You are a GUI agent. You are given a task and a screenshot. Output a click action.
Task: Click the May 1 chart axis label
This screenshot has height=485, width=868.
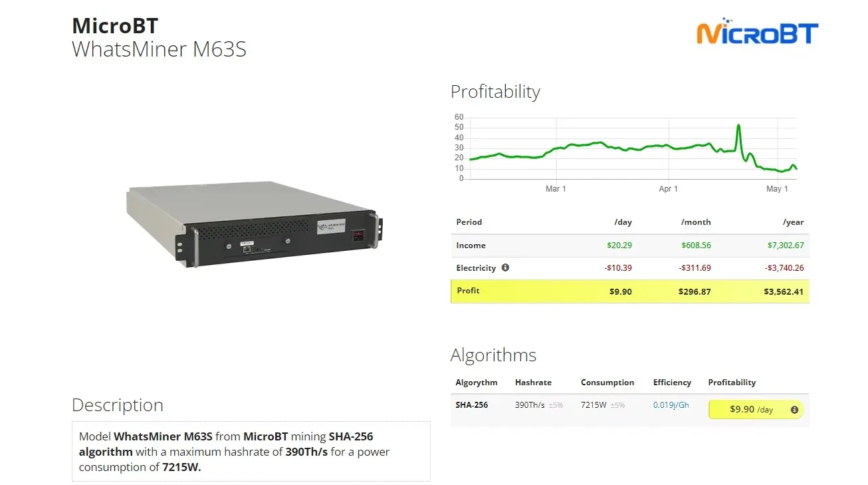tap(777, 189)
